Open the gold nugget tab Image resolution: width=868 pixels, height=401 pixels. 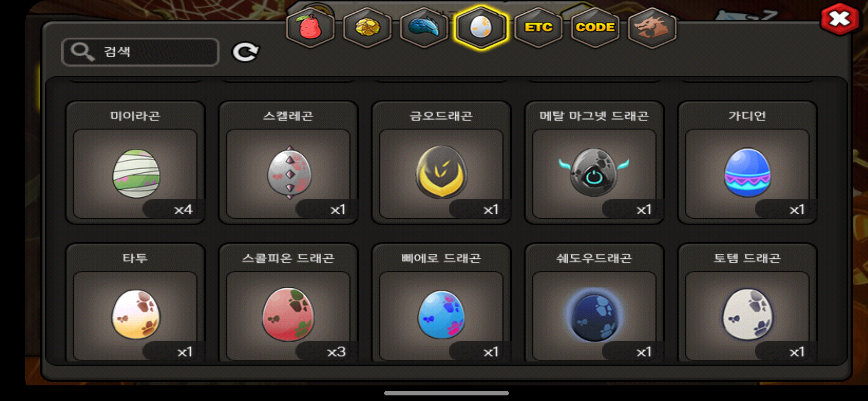(x=367, y=28)
